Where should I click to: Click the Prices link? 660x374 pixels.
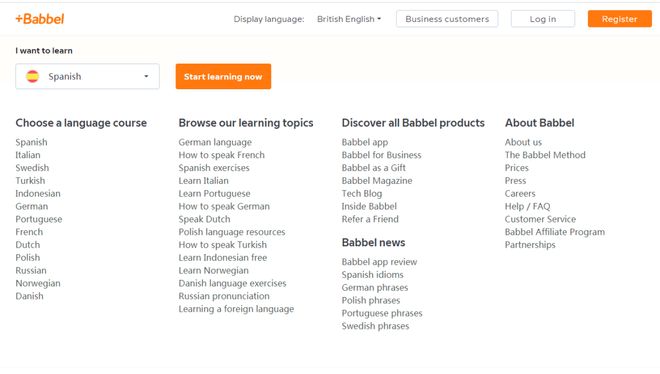tap(516, 168)
